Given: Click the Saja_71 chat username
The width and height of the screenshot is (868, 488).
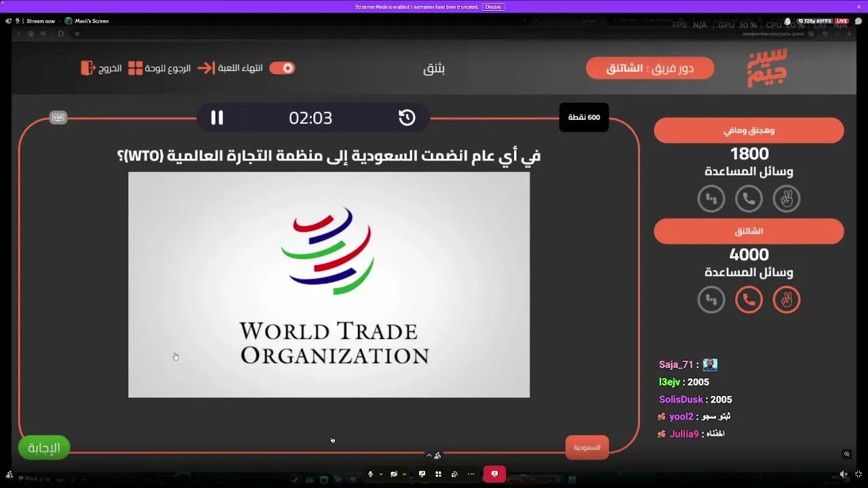Looking at the screenshot, I should click(x=676, y=365).
